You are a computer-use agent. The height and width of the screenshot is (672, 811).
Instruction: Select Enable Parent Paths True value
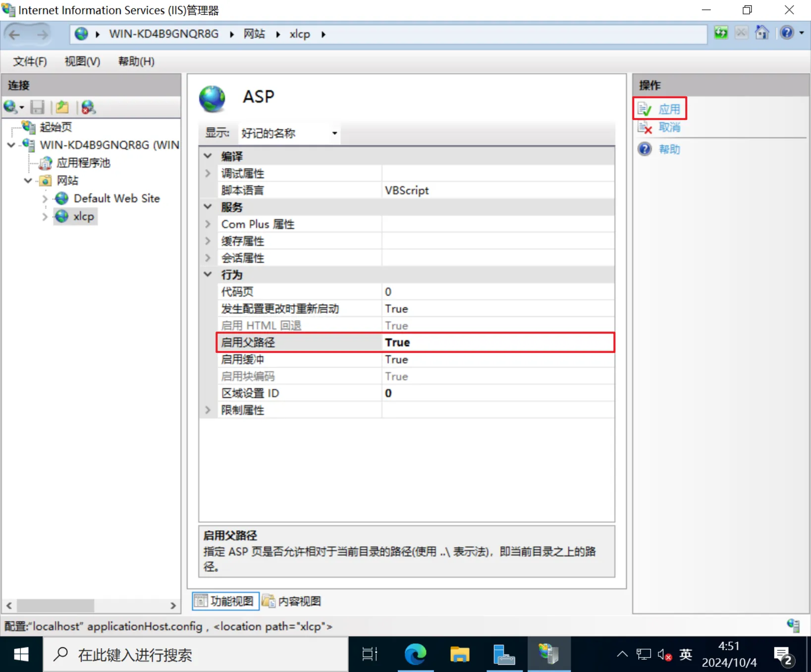[x=498, y=342]
